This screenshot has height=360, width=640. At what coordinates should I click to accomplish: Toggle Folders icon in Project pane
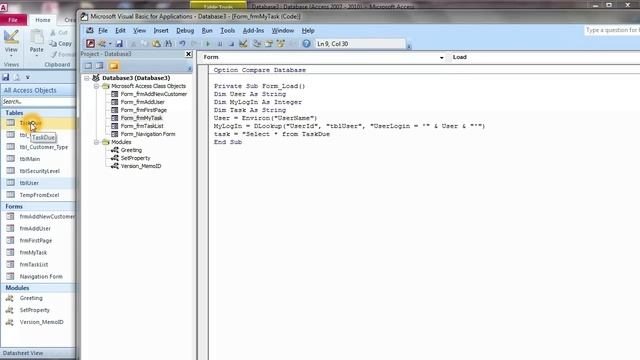click(x=114, y=66)
